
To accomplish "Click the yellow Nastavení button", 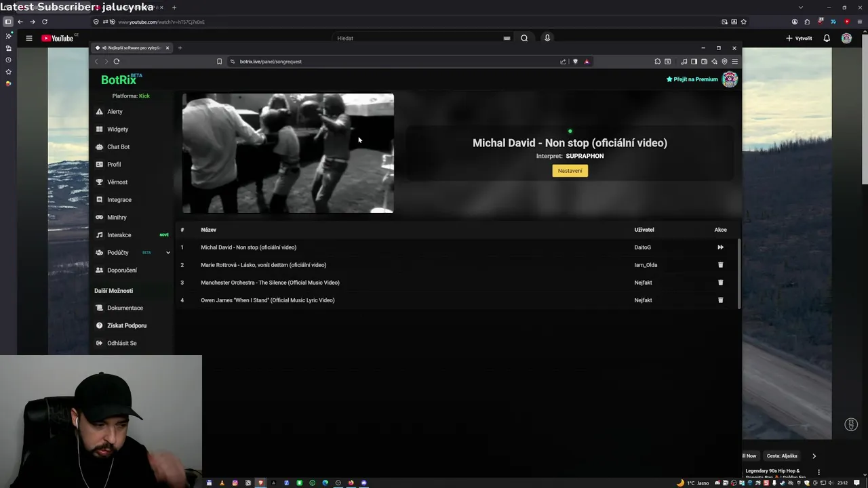I will coord(570,171).
